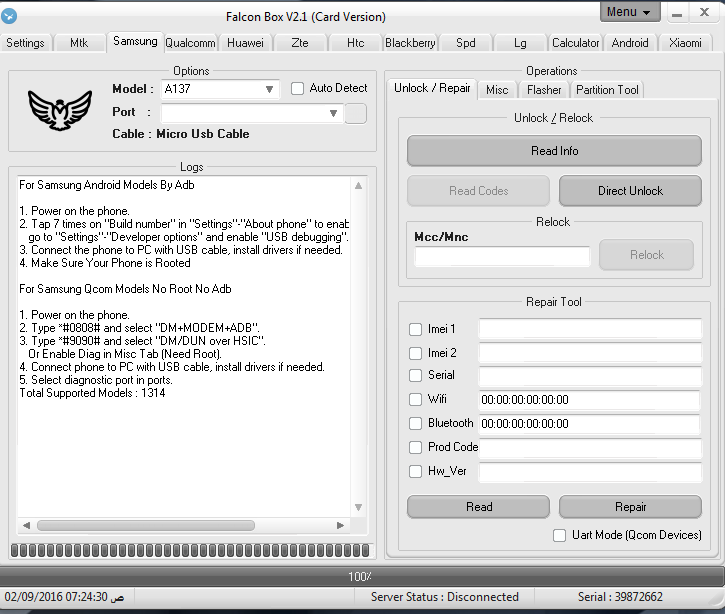
Task: Click the Falcon eagle logo in Options
Action: pos(60,110)
